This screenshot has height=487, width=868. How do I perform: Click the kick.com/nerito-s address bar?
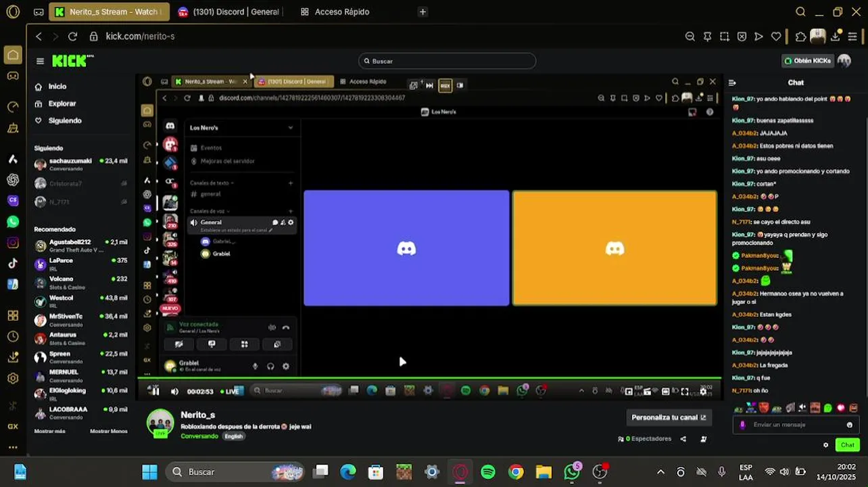point(140,37)
